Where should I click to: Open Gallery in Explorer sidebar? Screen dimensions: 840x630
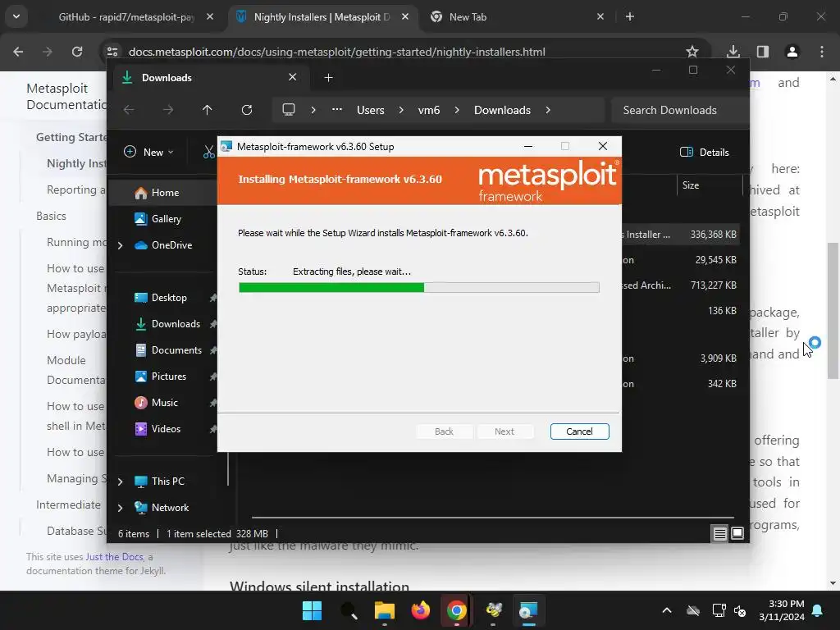[166, 218]
